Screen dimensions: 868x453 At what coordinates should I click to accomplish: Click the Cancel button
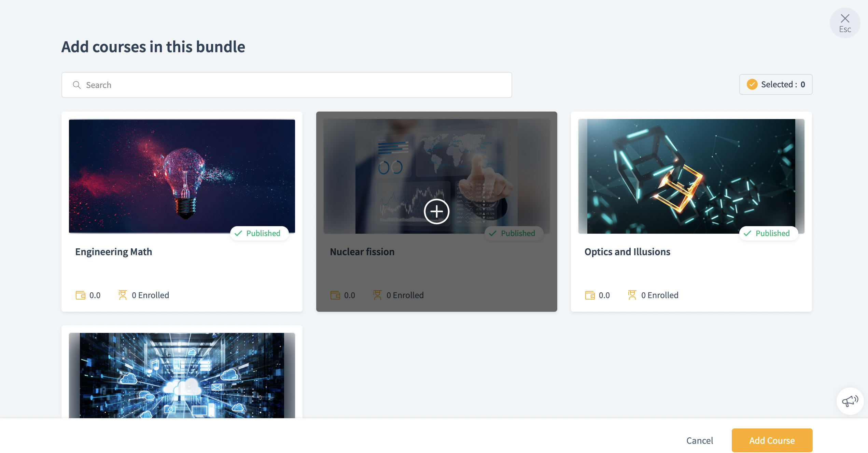tap(700, 440)
